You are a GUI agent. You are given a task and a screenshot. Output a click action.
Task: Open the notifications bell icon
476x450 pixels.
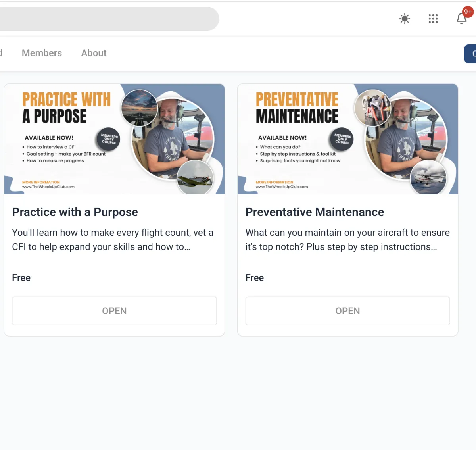461,19
